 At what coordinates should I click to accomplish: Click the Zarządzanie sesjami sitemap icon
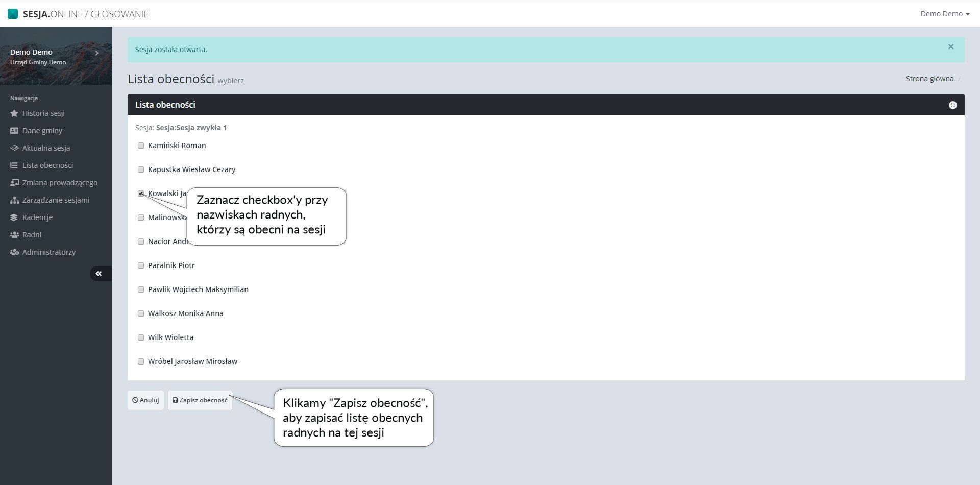point(14,200)
